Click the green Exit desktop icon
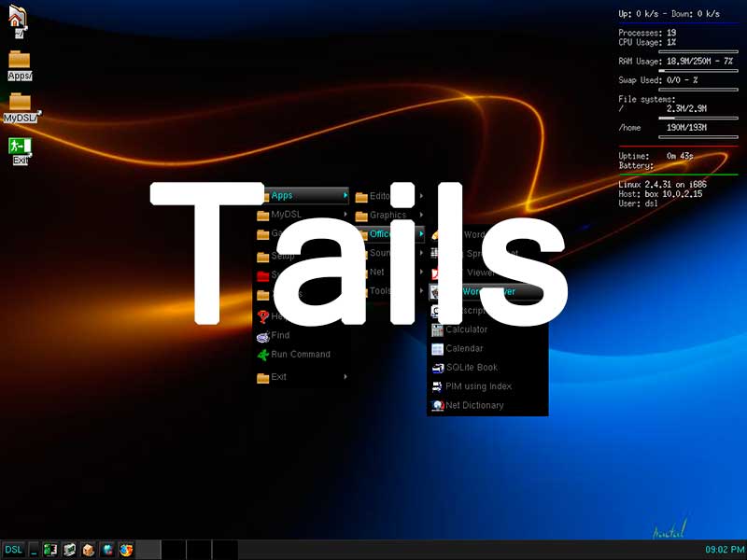 pos(19,147)
